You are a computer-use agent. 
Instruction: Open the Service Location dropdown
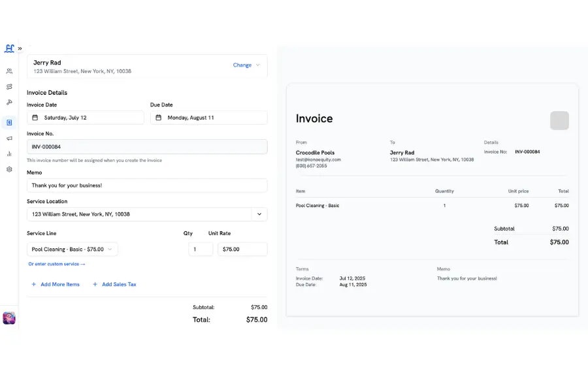pyautogui.click(x=147, y=214)
